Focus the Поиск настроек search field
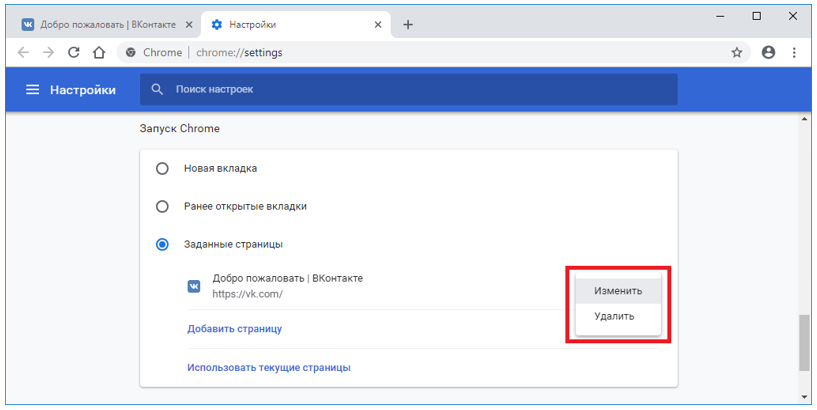This screenshot has width=817, height=410. coord(408,90)
